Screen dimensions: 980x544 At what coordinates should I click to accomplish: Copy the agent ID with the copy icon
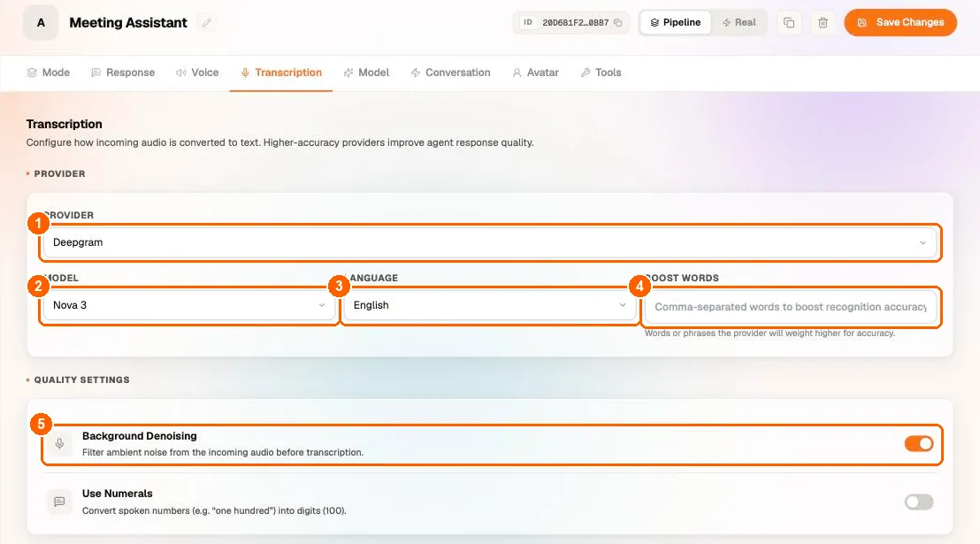(617, 22)
